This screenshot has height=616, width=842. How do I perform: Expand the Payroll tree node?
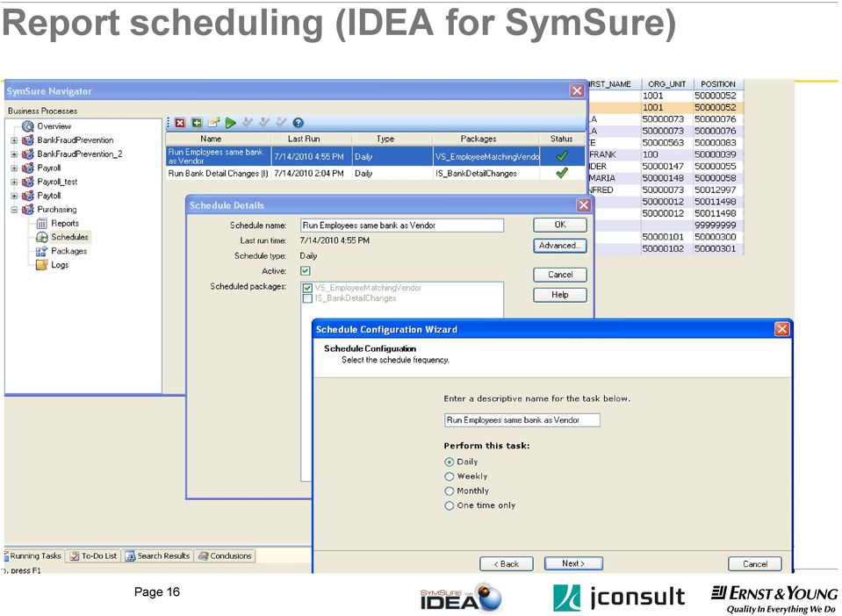[15, 168]
